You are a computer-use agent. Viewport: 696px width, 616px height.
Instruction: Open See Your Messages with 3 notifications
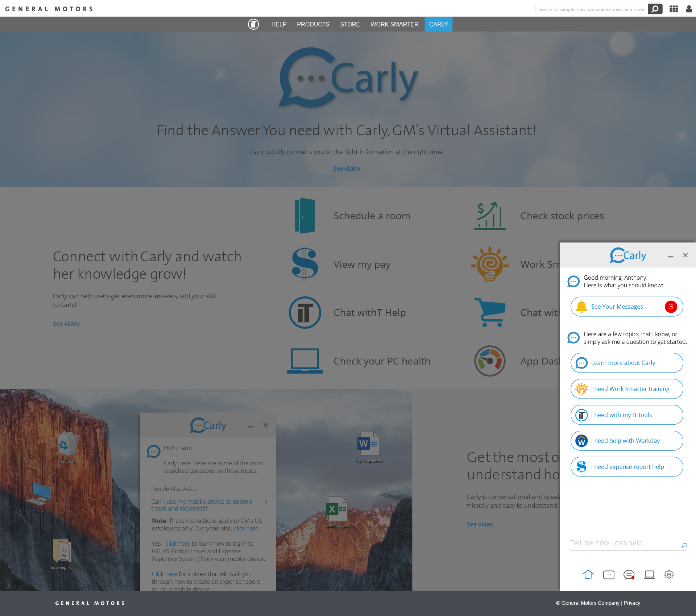pyautogui.click(x=626, y=307)
